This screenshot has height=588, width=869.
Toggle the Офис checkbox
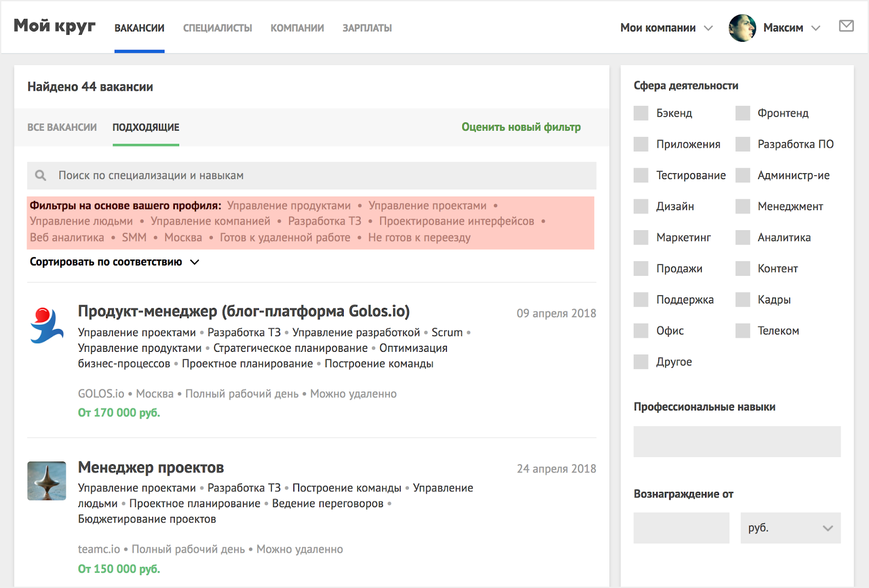click(641, 331)
